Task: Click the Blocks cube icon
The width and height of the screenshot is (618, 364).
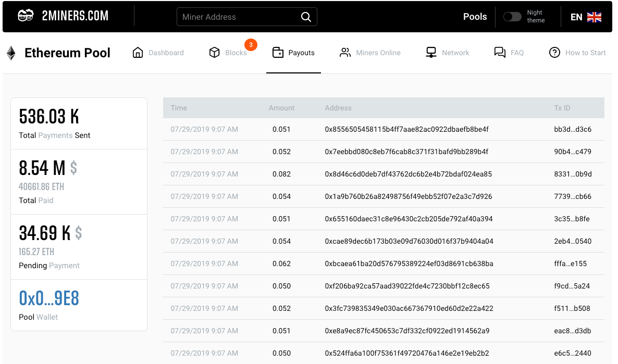Action: click(x=214, y=53)
